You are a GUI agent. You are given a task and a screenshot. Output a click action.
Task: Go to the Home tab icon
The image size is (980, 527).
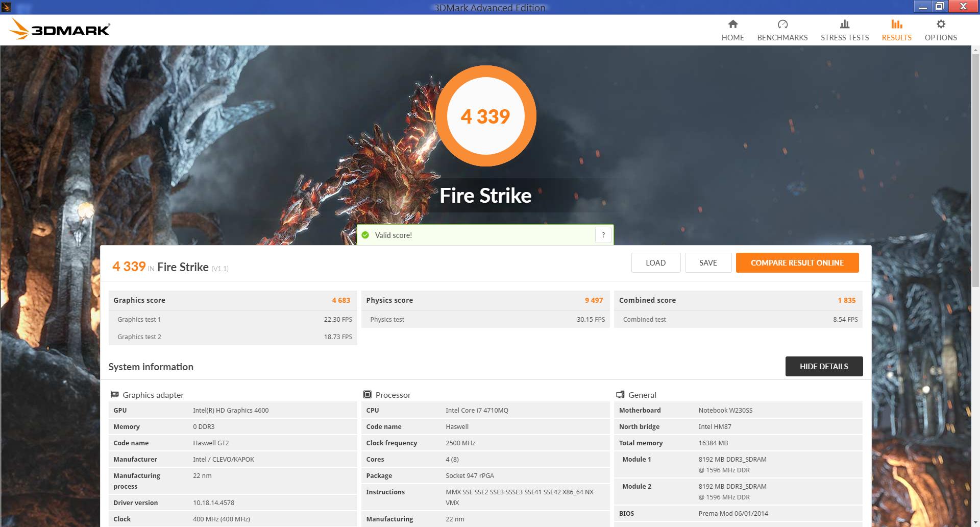(732, 24)
